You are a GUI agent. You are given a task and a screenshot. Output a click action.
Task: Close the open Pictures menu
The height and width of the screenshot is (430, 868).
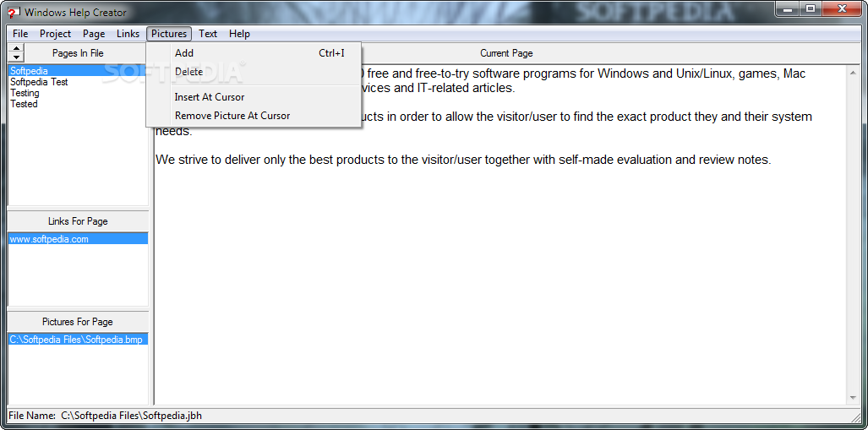(169, 34)
